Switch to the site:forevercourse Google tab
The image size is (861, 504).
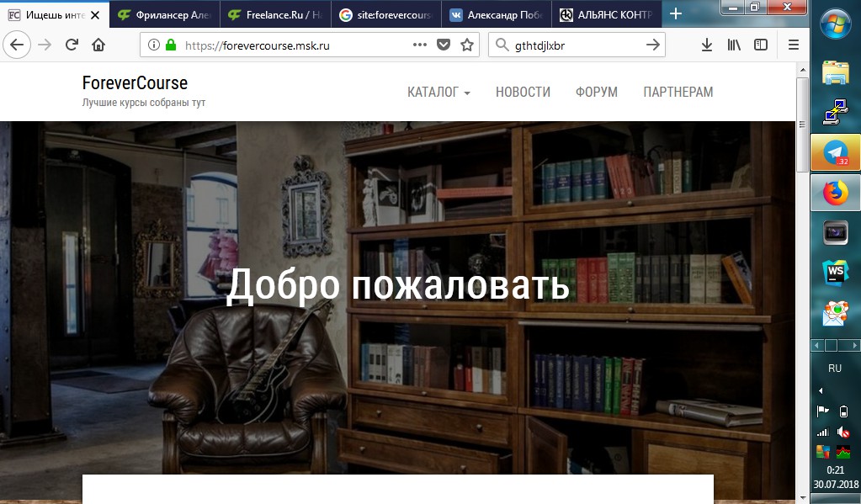click(x=386, y=15)
